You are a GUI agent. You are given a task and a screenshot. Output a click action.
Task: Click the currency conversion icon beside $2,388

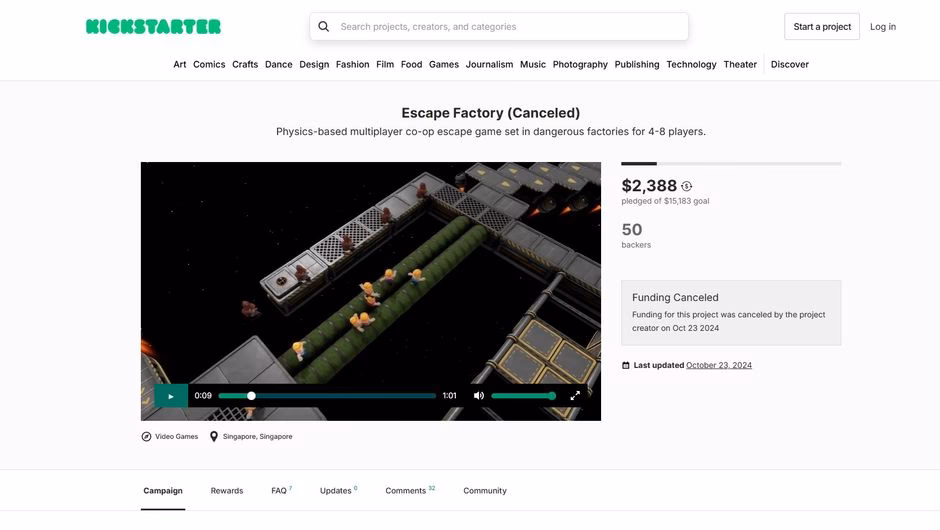[686, 186]
